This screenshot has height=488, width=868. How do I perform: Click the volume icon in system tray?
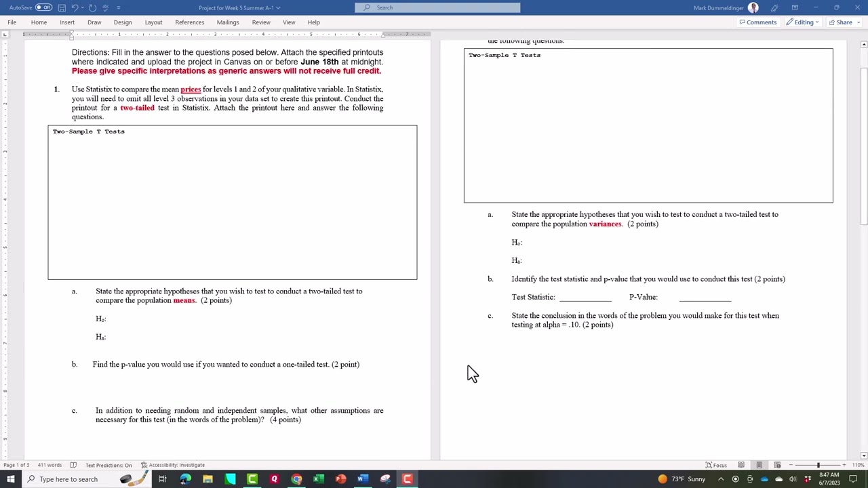pos(793,479)
